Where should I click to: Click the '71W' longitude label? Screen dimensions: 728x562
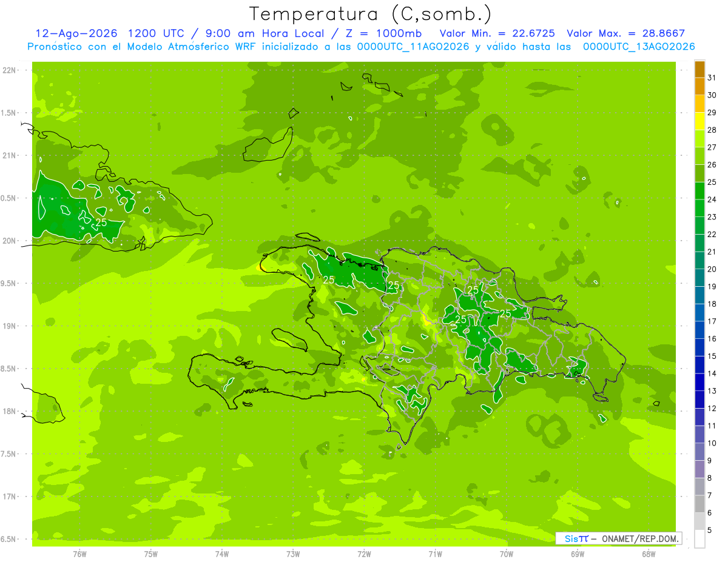[435, 554]
